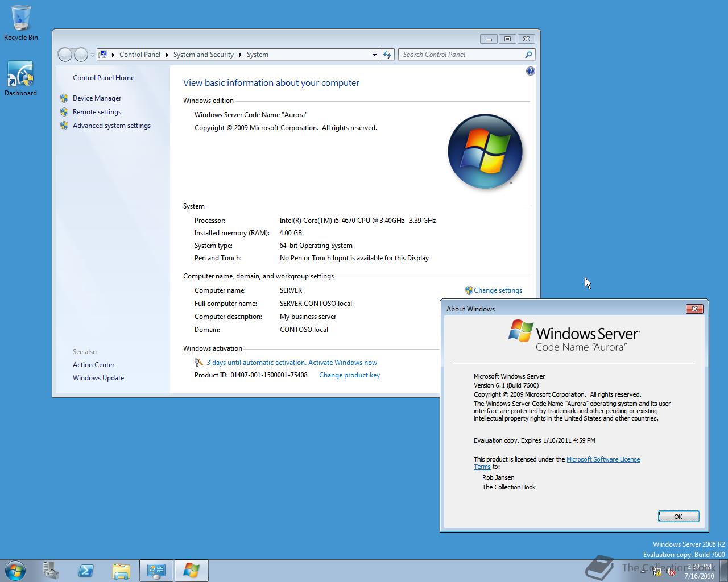The width and height of the screenshot is (728, 582).
Task: Click the 'Rob Jansen' licensee name
Action: [x=498, y=477]
